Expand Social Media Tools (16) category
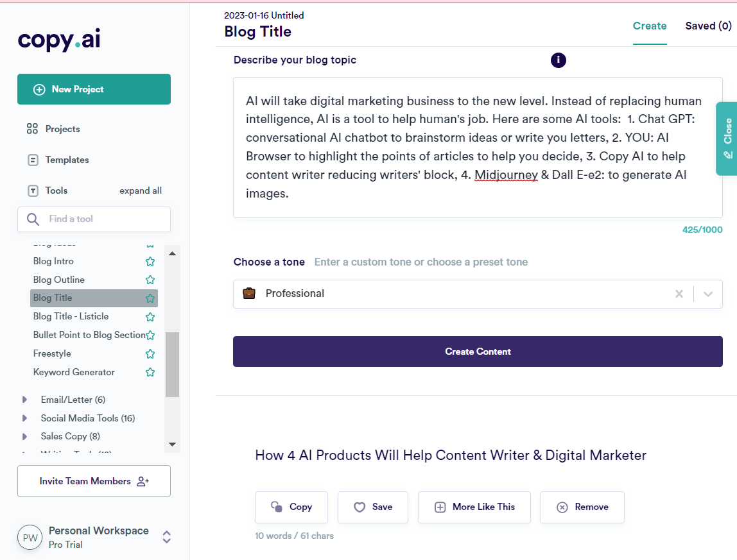The width and height of the screenshot is (737, 560). click(x=24, y=418)
